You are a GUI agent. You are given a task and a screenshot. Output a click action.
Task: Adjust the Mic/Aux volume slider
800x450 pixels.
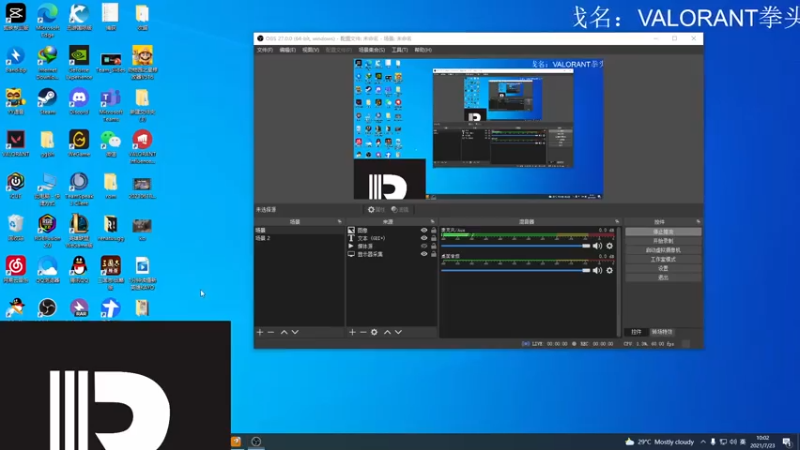[x=515, y=246]
